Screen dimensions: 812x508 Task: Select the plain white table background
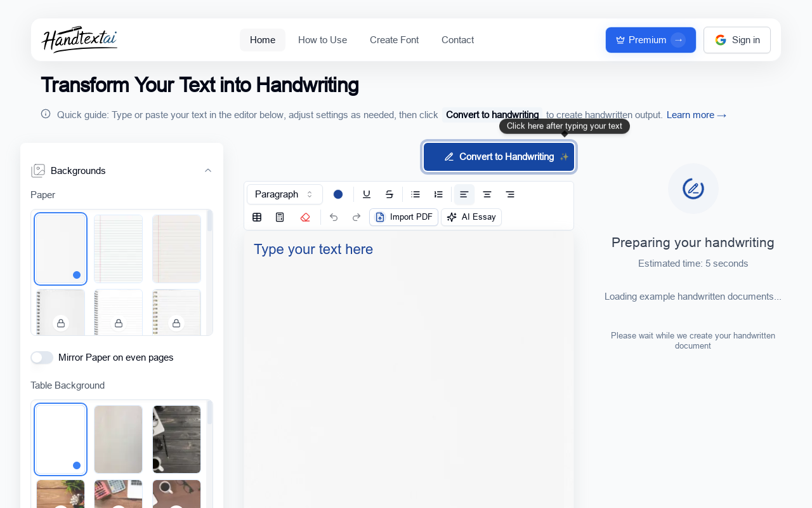60,439
